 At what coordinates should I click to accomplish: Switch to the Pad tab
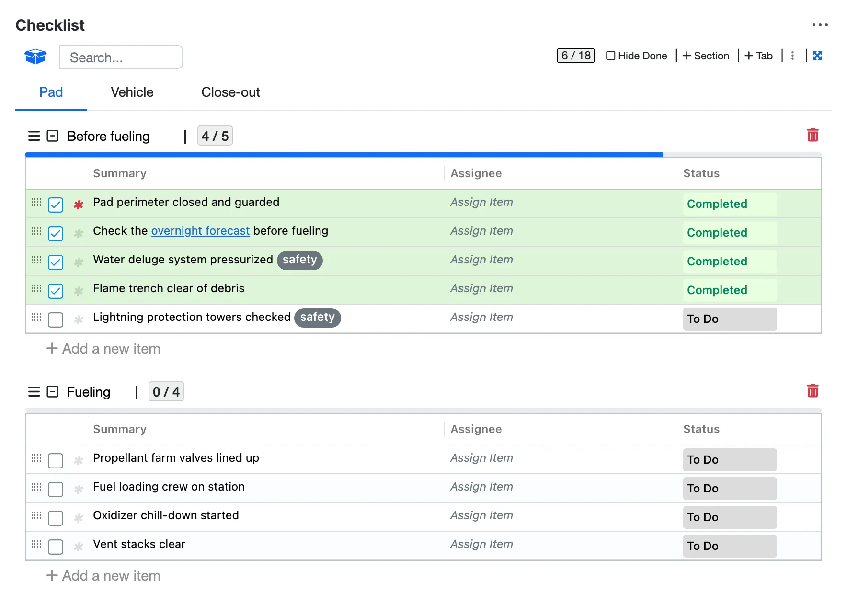click(x=51, y=92)
